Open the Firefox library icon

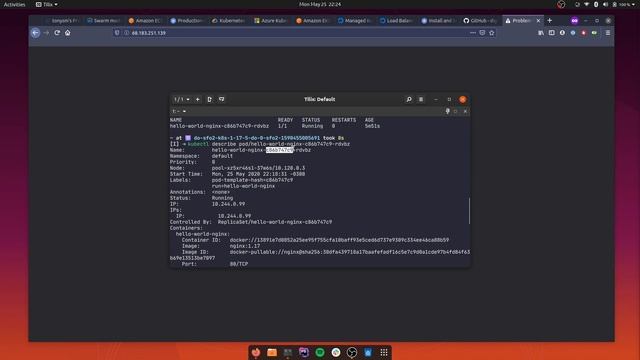[x=541, y=33]
